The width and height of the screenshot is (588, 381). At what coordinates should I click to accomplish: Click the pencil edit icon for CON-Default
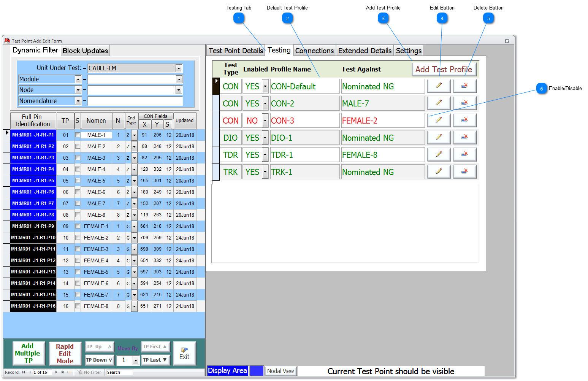pos(439,86)
